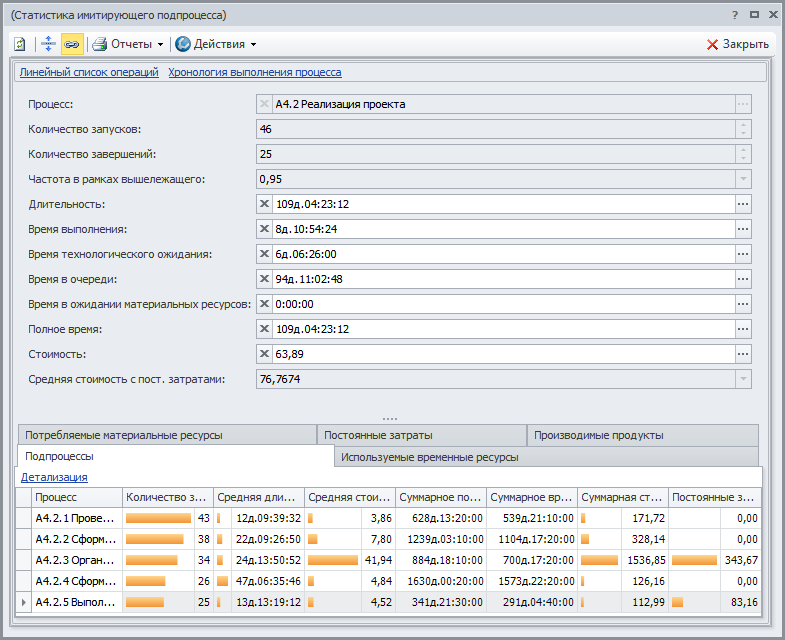The width and height of the screenshot is (785, 640).
Task: Clear the Стоимость value with X icon
Action: (x=264, y=354)
